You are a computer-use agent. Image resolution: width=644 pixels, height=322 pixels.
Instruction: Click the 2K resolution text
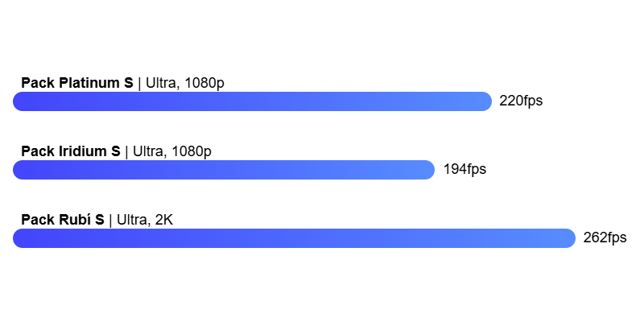[164, 220]
